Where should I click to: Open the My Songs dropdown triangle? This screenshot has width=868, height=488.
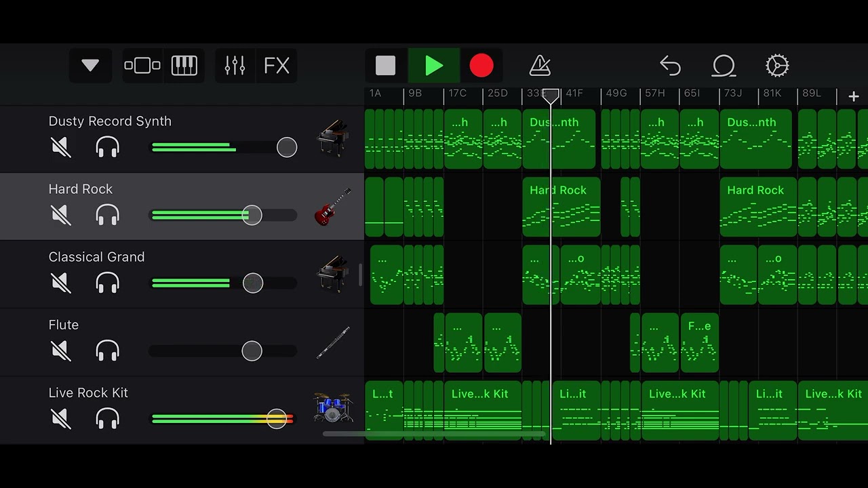coord(90,66)
